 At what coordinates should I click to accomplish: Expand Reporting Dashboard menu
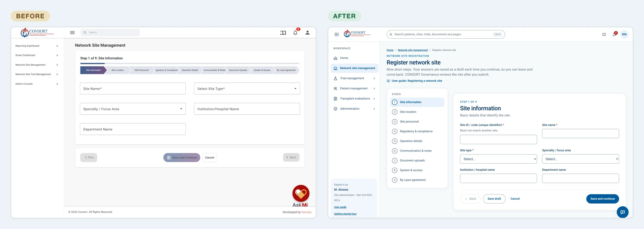[37, 46]
